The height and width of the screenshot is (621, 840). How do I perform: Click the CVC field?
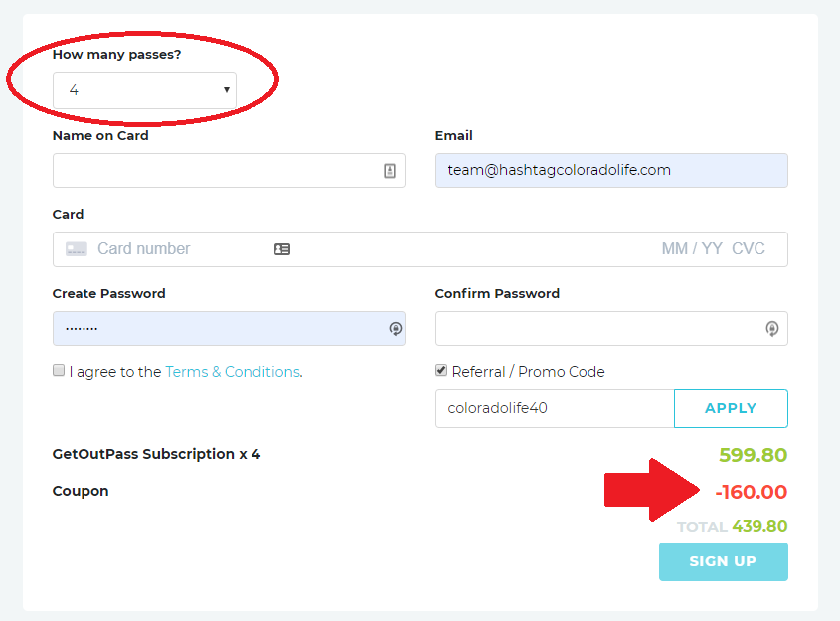[x=748, y=249]
